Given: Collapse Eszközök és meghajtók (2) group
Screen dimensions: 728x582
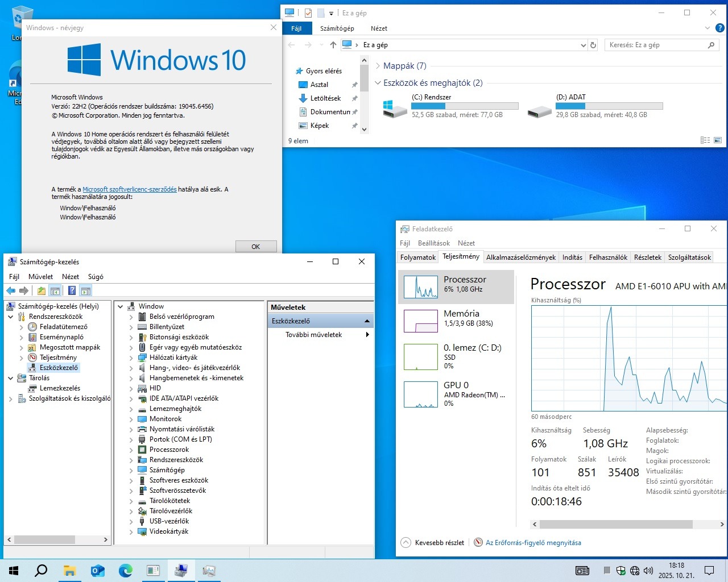Looking at the screenshot, I should click(378, 83).
